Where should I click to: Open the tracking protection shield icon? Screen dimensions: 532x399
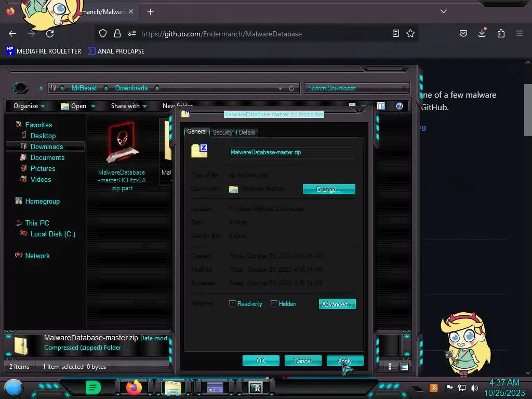(103, 33)
